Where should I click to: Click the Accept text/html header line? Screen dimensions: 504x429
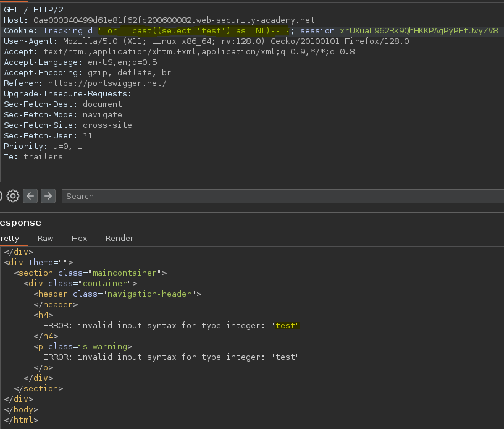(179, 52)
